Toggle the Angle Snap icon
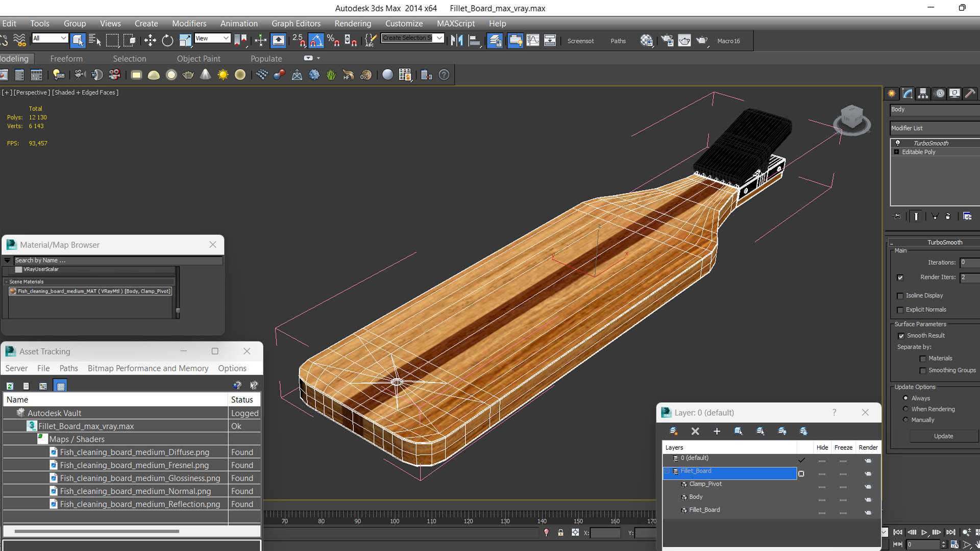Image resolution: width=980 pixels, height=551 pixels. (x=316, y=40)
